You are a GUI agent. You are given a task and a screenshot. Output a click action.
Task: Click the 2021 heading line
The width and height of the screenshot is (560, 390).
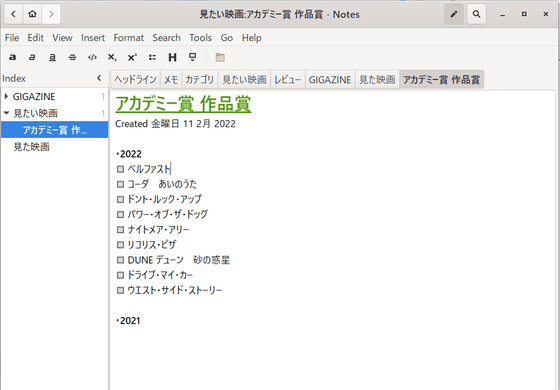click(x=128, y=320)
